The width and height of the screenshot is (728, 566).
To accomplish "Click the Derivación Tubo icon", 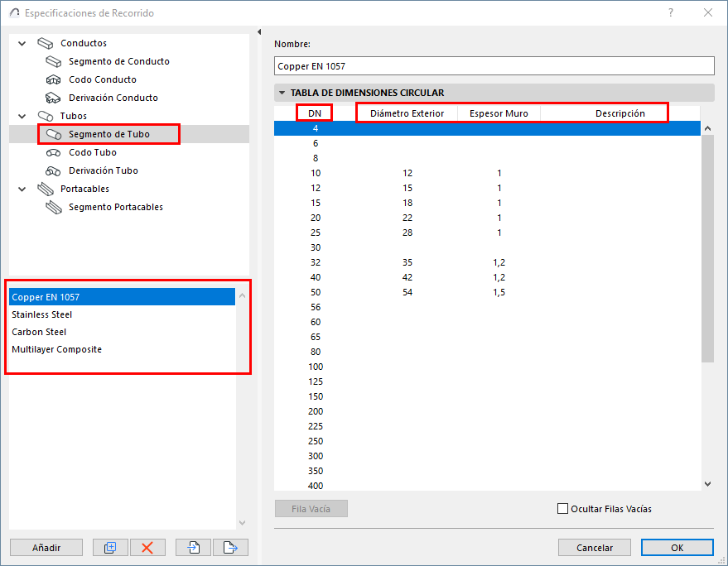I will point(53,170).
